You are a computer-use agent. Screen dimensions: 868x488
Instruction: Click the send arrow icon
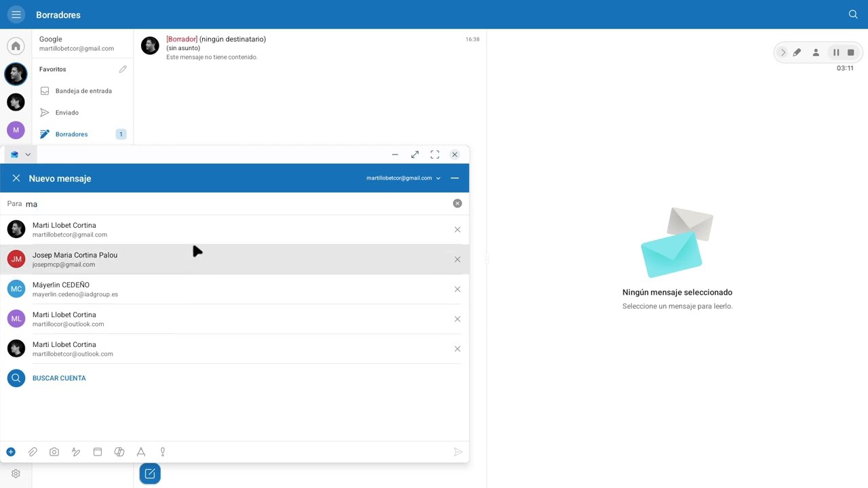click(x=458, y=452)
